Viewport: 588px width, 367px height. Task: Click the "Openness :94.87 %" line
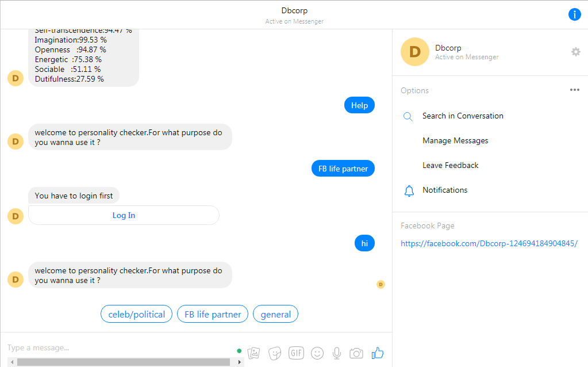71,49
